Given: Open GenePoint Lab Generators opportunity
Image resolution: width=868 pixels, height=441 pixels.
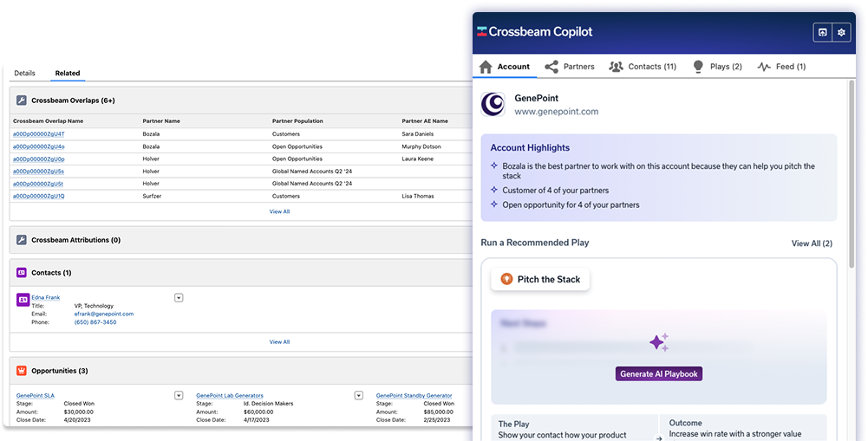Looking at the screenshot, I should pos(230,396).
